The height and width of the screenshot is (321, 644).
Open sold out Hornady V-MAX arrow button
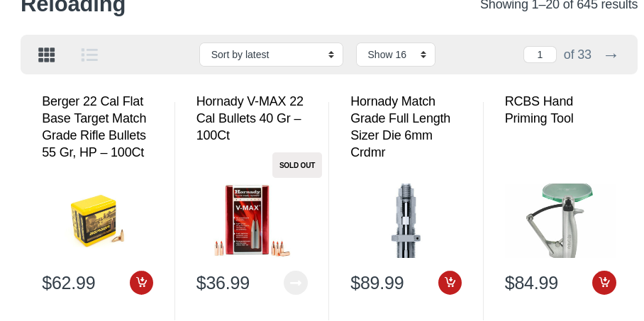point(296,283)
